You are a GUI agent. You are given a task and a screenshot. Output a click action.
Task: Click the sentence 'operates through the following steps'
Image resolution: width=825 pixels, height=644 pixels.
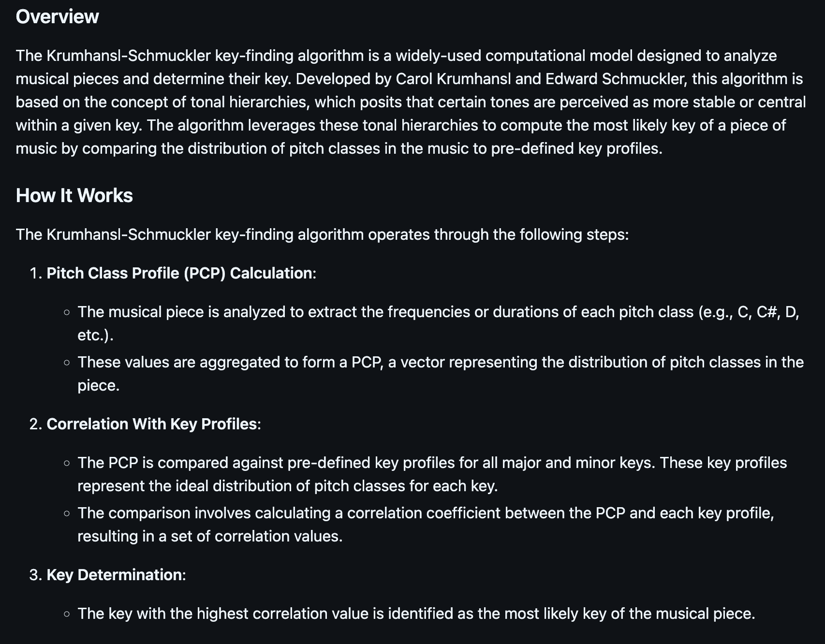(x=498, y=234)
